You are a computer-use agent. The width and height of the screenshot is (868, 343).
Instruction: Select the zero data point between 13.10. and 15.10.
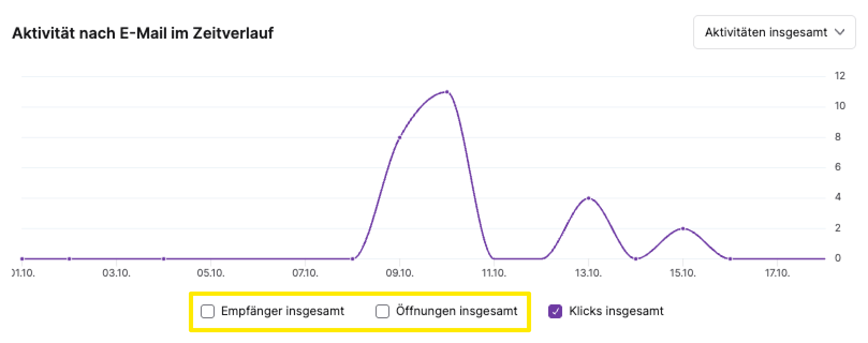coord(636,259)
